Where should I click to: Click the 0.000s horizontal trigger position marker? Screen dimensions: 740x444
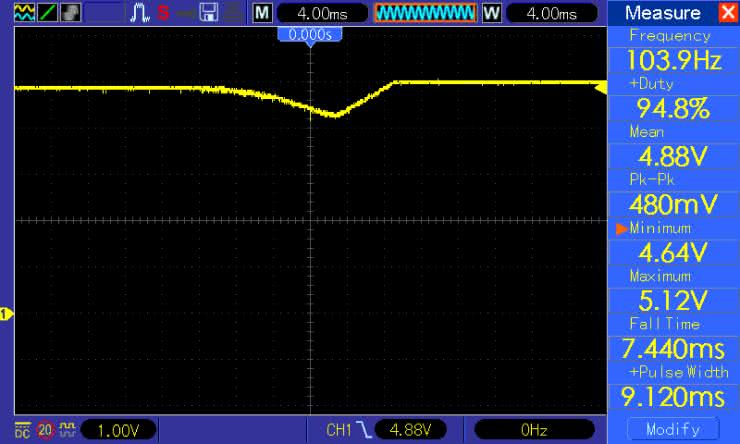309,35
